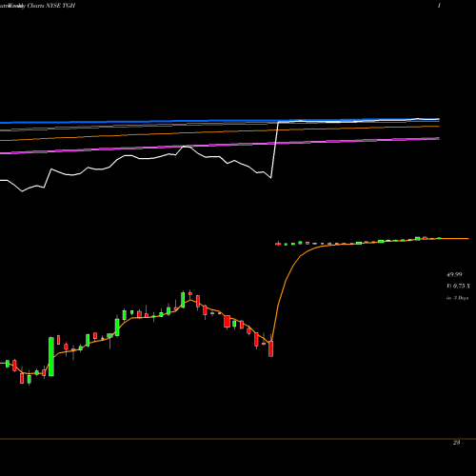The image size is (476, 476).
Task: Click the white indicator line's vertical spike
Action: (x=275, y=149)
